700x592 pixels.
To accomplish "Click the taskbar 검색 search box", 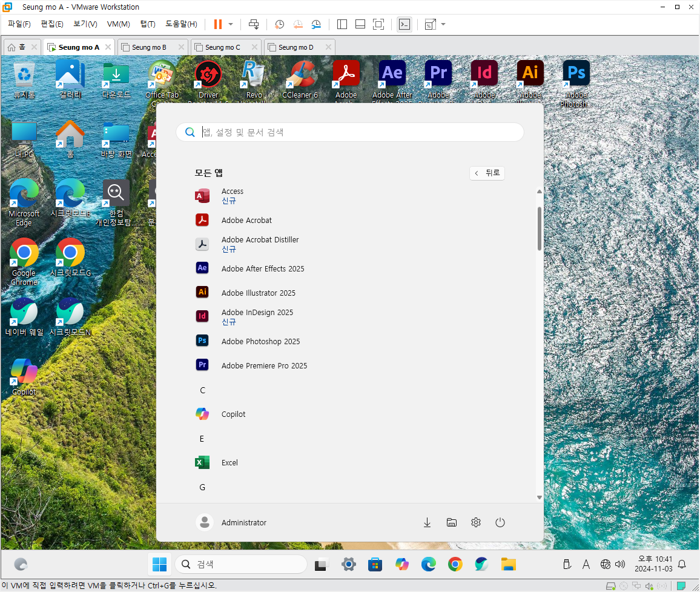I will 241,564.
